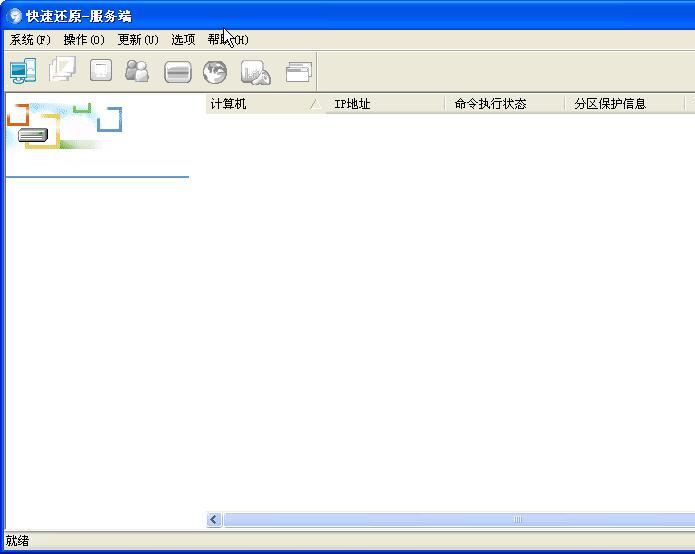Click the networked computers toolbar icon
Screen dimensions: 695x554
pos(22,71)
